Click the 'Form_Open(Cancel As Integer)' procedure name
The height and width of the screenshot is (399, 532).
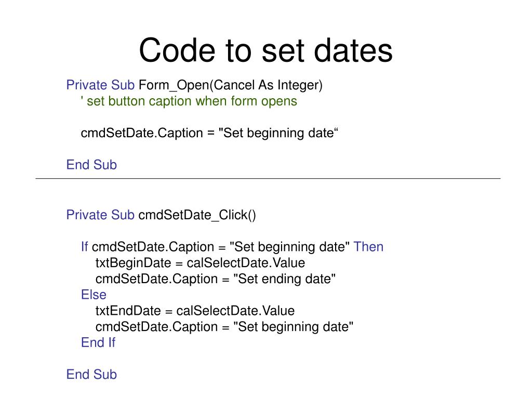tap(231, 85)
